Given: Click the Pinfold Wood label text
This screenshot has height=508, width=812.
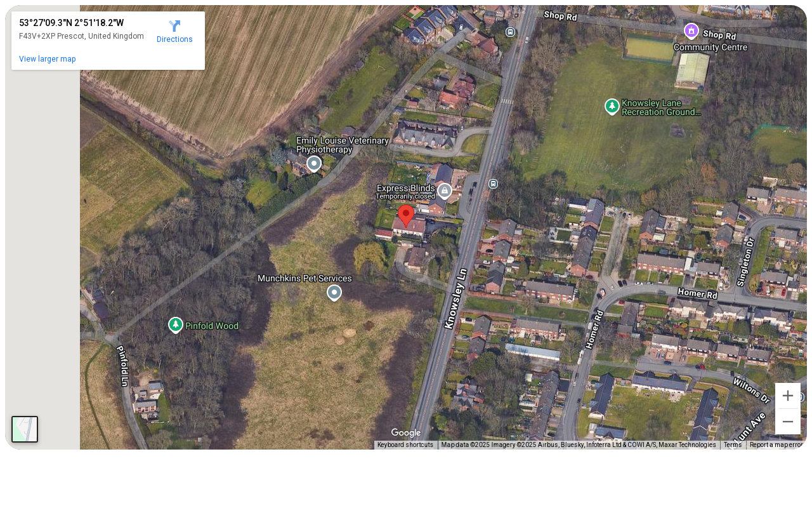Looking at the screenshot, I should (212, 326).
